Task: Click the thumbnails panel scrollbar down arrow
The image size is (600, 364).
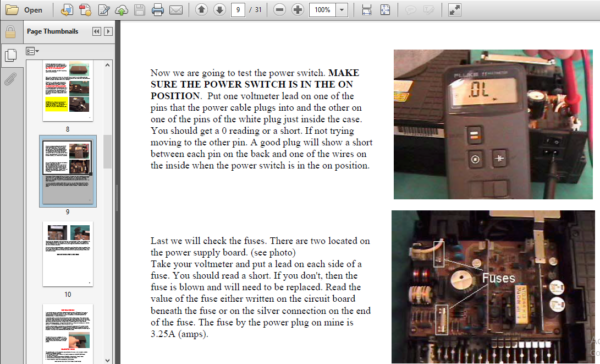Action: [x=107, y=360]
